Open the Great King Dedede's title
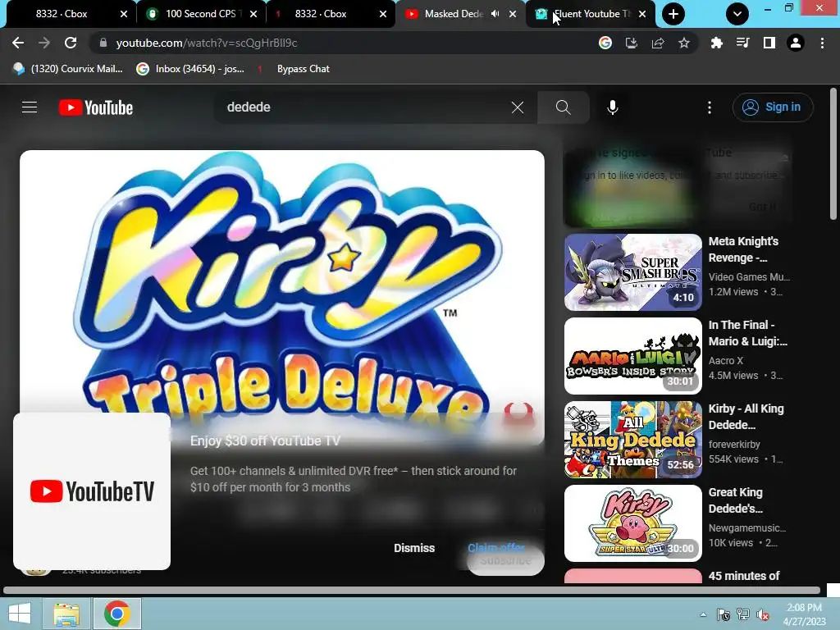The width and height of the screenshot is (840, 630). click(x=736, y=500)
